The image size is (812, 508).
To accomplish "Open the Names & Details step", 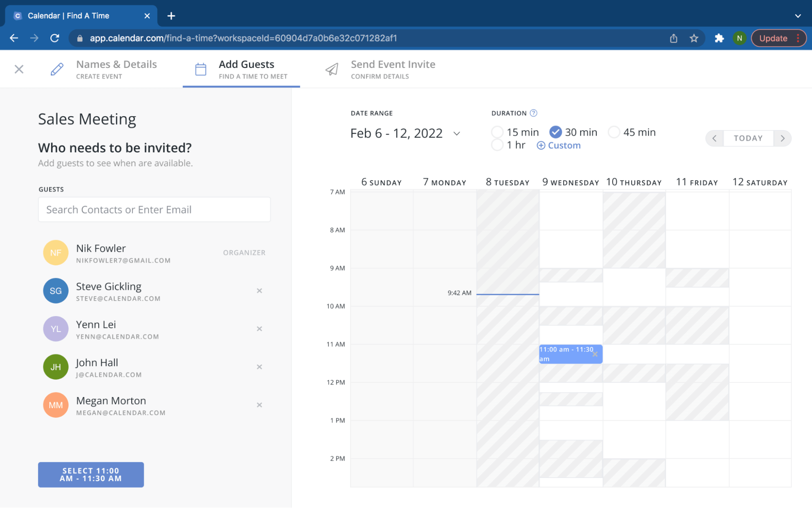I will click(117, 64).
